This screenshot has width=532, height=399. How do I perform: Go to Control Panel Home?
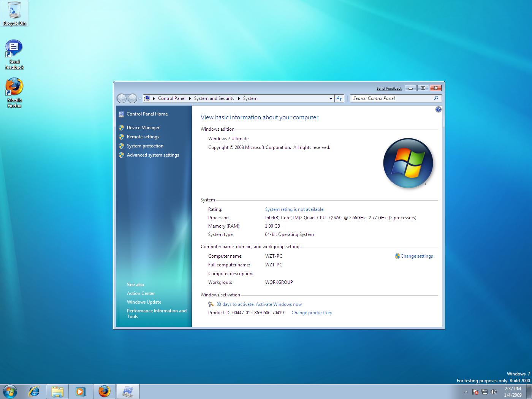coord(147,114)
